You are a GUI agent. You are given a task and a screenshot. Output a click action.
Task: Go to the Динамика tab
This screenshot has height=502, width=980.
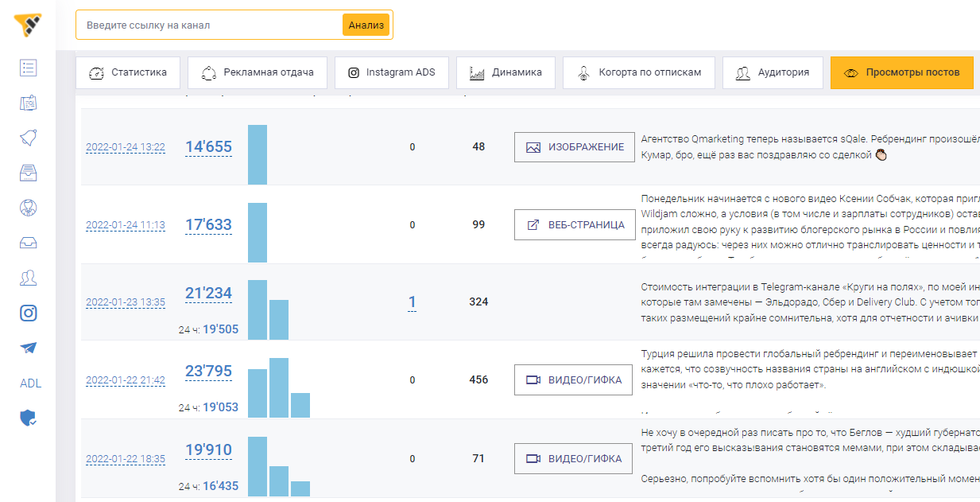(506, 72)
